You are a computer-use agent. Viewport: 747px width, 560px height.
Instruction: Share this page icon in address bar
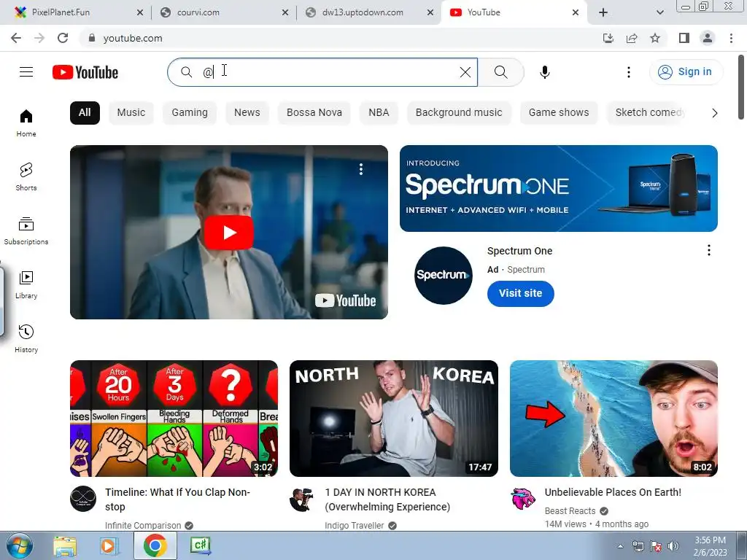click(x=632, y=38)
